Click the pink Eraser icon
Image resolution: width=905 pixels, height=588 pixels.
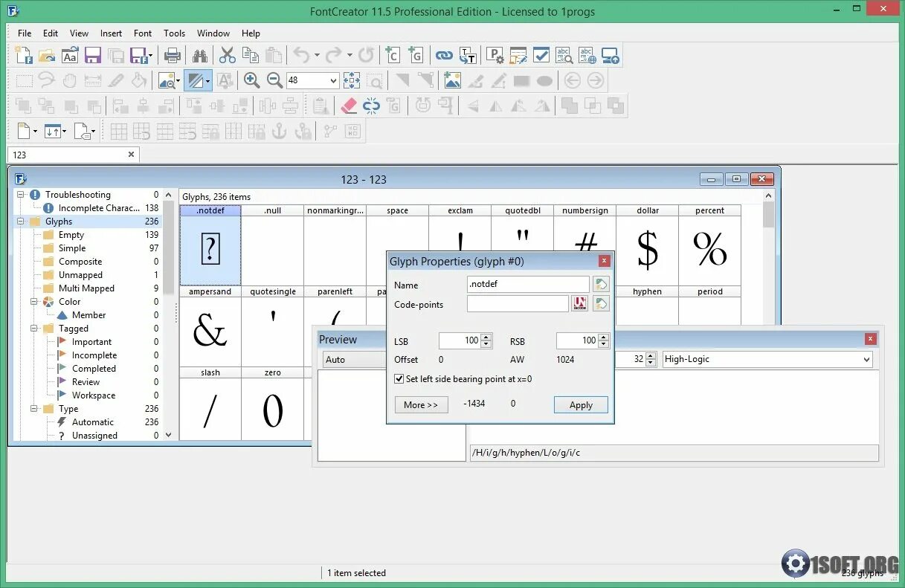pyautogui.click(x=349, y=106)
